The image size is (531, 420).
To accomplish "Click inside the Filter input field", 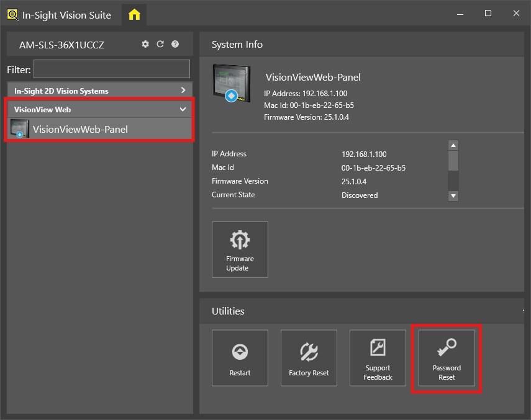I will click(x=112, y=69).
